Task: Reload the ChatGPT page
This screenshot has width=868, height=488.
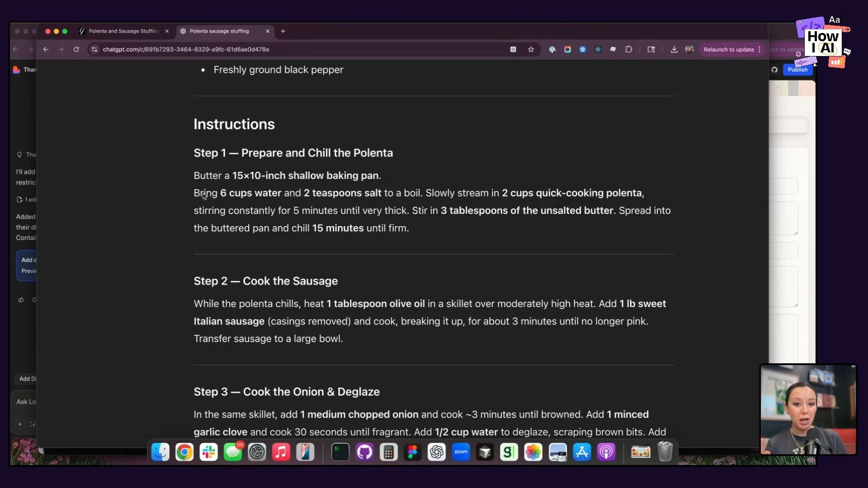Action: (76, 49)
